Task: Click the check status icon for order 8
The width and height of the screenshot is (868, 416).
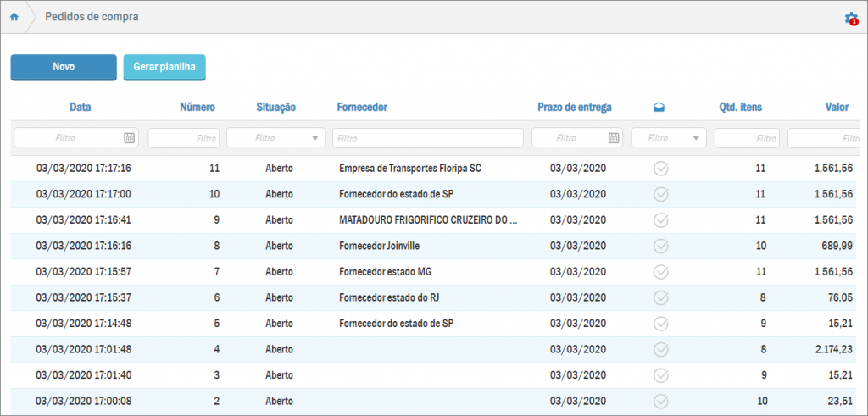Action: pyautogui.click(x=661, y=246)
